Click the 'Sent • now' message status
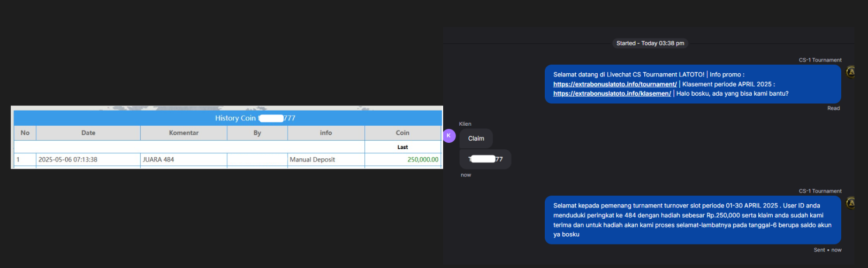Viewport: 868px width, 268px height. [827, 250]
